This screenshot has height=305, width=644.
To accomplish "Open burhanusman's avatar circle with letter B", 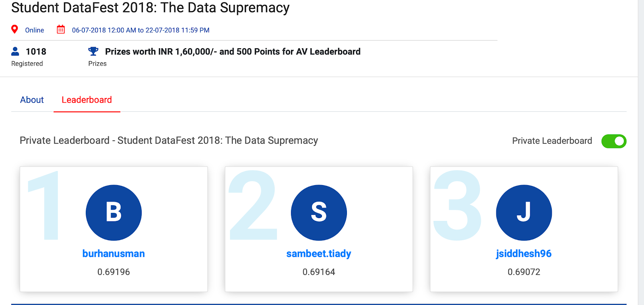I will point(114,213).
